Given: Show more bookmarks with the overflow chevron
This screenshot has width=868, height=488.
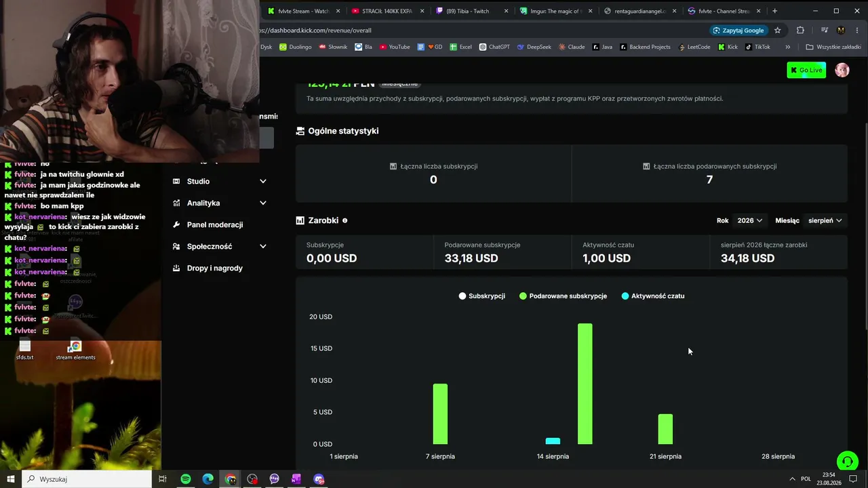Looking at the screenshot, I should [787, 47].
